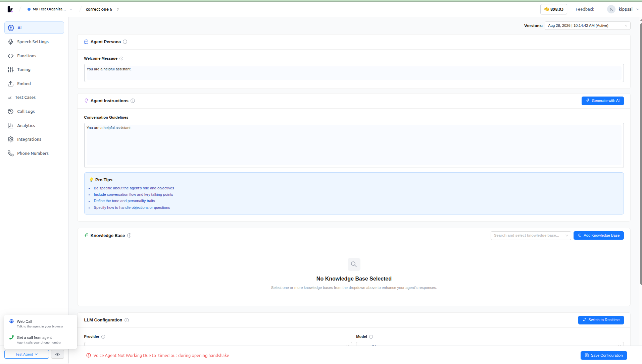
Task: Expand the My Test Organization selector
Action: click(x=50, y=9)
